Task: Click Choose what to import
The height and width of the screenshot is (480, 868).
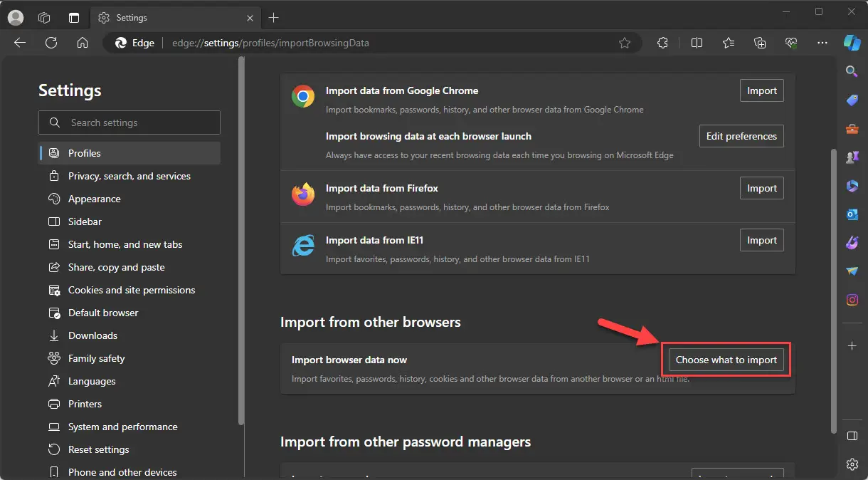Action: pos(726,360)
